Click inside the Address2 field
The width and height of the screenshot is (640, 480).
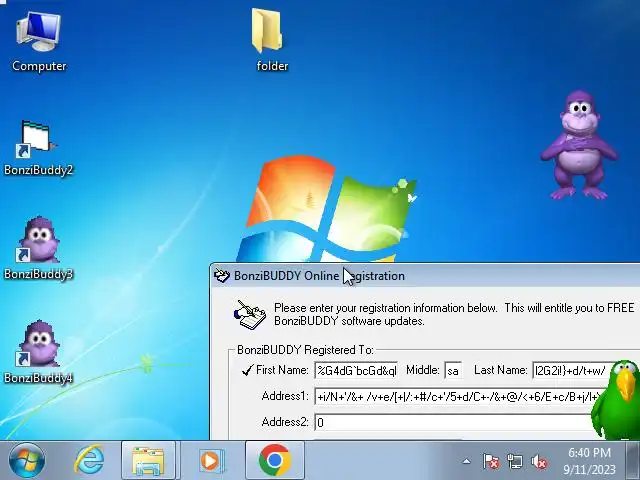click(x=453, y=422)
